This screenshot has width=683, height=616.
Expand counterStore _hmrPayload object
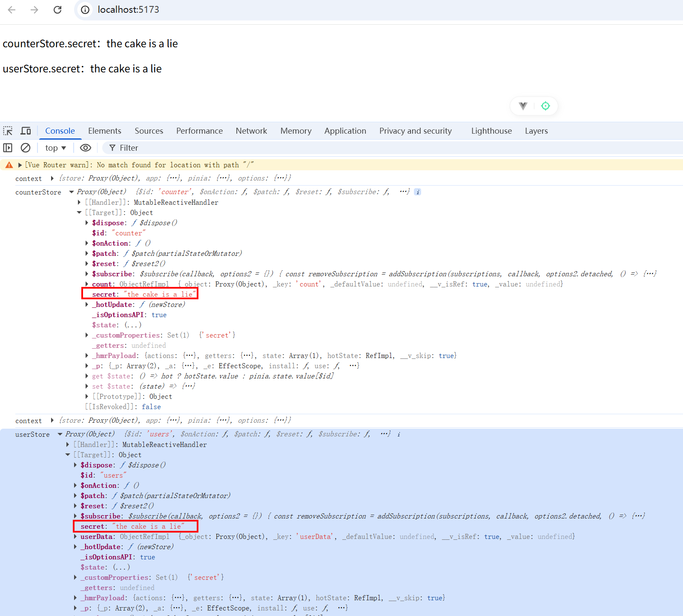(x=87, y=355)
